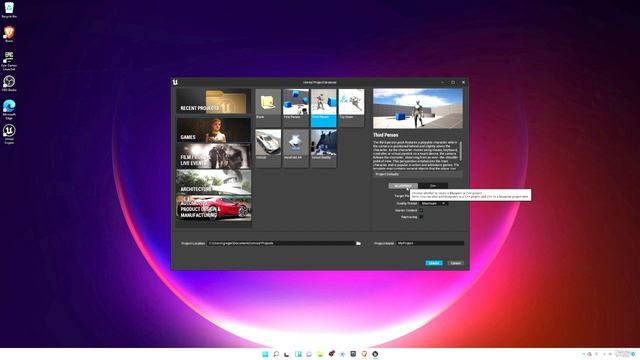Open the Epic Games Launcher desktop icon
This screenshot has height=360, width=640.
(x=9, y=60)
